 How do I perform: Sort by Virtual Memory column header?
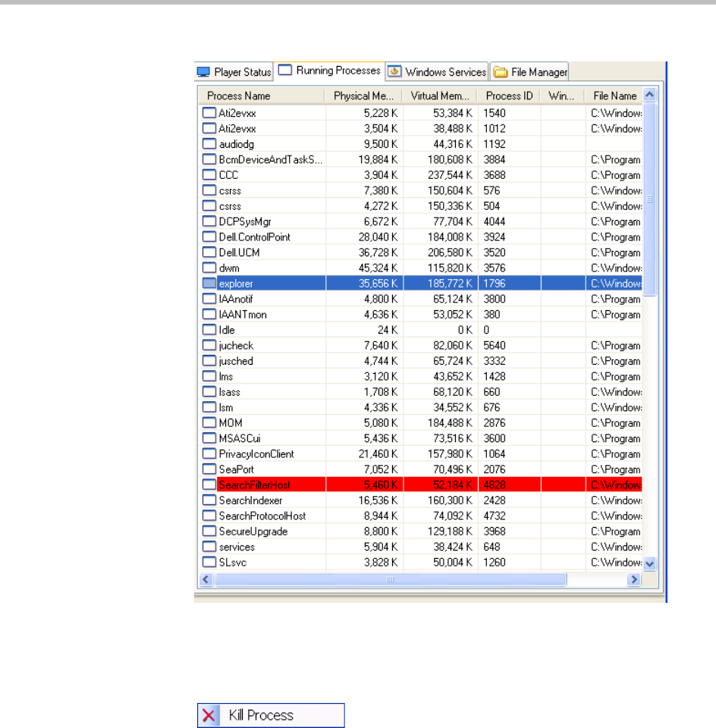(x=440, y=96)
